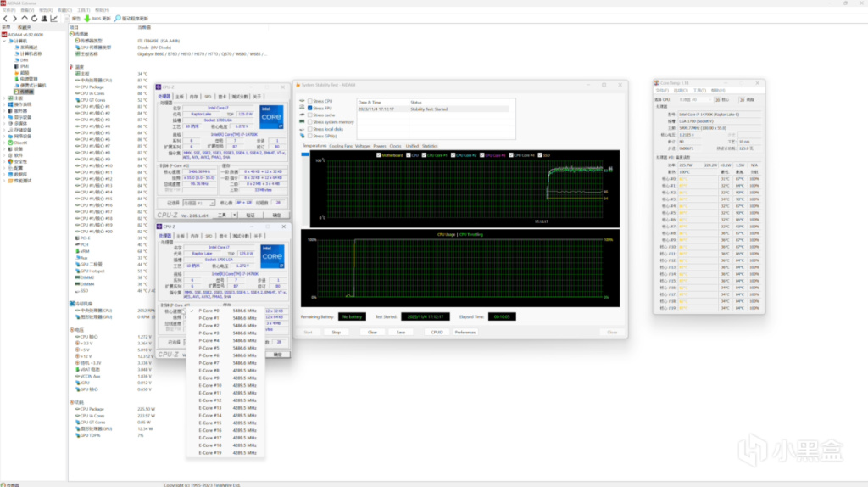The image size is (868, 487).
Task: Click the Back arrow in AIDA64 toolbar
Action: pyautogui.click(x=6, y=18)
